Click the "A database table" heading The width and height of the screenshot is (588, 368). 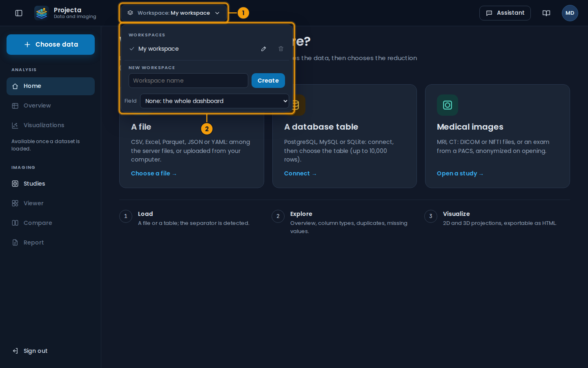[321, 127]
